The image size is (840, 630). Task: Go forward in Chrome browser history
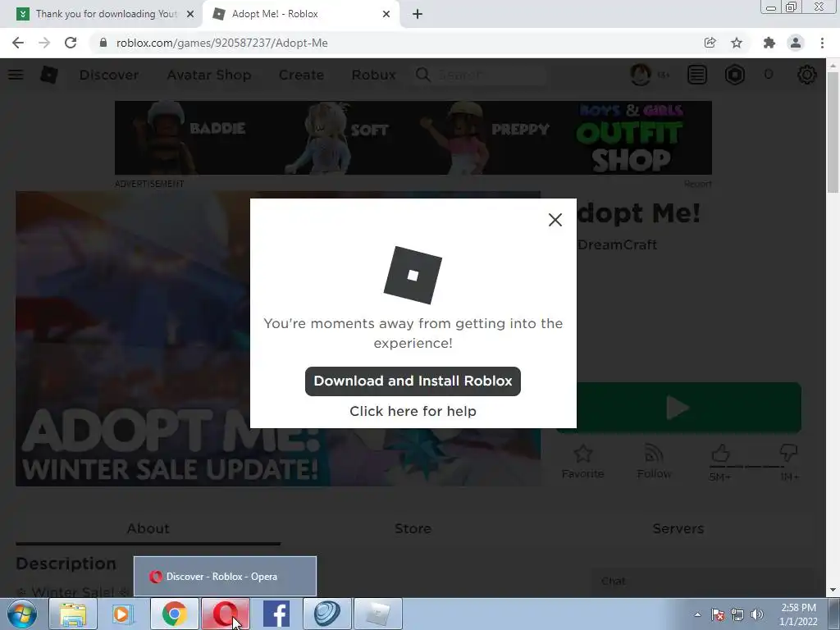pyautogui.click(x=44, y=43)
